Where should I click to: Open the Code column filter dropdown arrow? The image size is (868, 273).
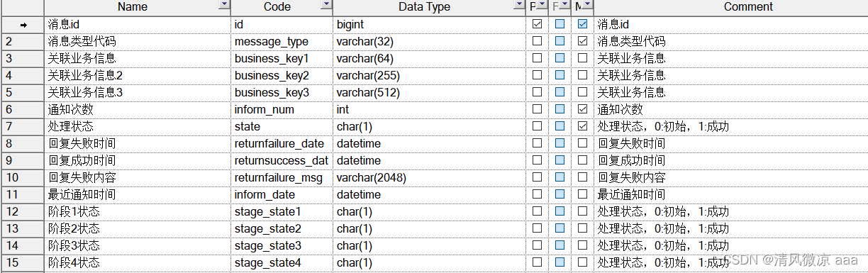(x=326, y=6)
